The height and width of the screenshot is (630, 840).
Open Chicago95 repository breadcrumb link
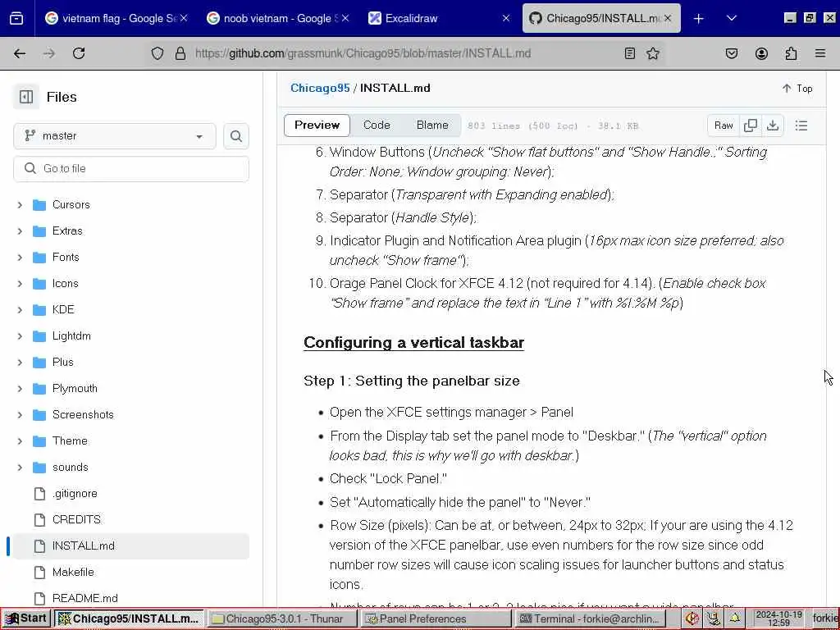pyautogui.click(x=320, y=89)
